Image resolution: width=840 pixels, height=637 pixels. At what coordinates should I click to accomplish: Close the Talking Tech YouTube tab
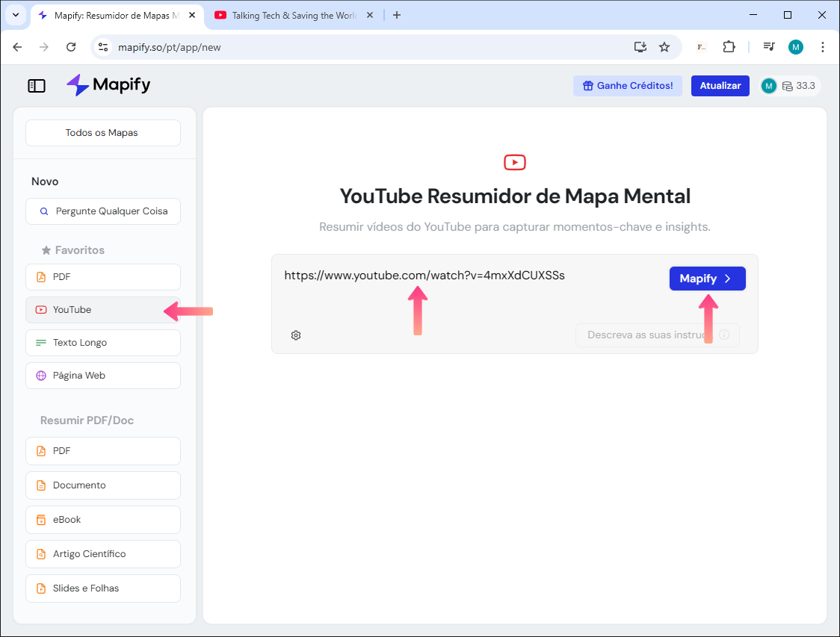[x=370, y=16]
